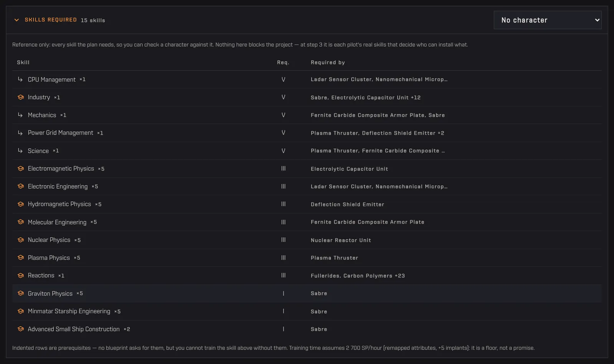
Task: Click the skill icon beside Electromagnetic Physics
Action: tap(21, 169)
